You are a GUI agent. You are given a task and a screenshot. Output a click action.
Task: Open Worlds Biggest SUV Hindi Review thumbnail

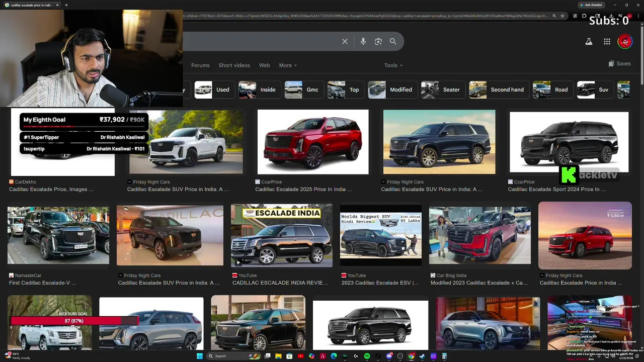(x=381, y=235)
